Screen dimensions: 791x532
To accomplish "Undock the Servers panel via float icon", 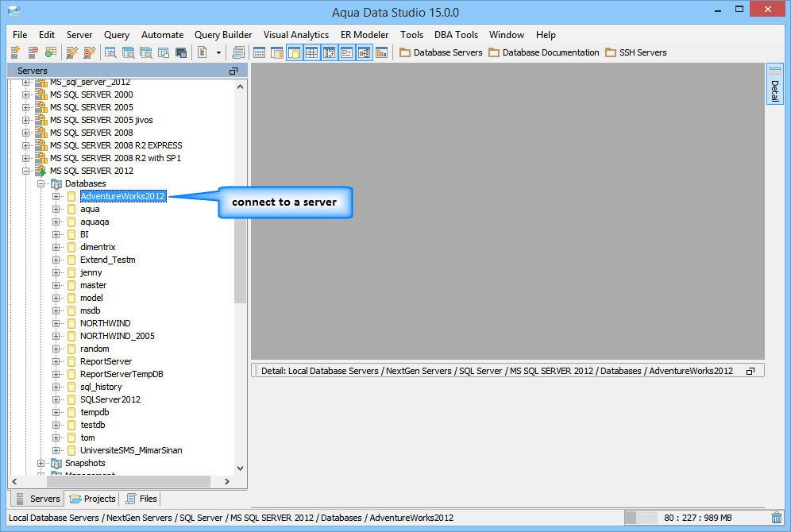I will pyautogui.click(x=233, y=71).
